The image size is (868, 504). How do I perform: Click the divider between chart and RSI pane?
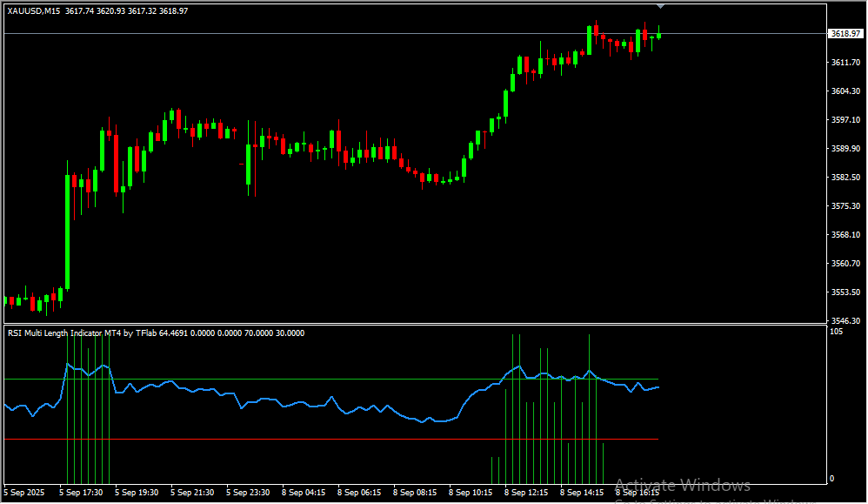pos(413,325)
